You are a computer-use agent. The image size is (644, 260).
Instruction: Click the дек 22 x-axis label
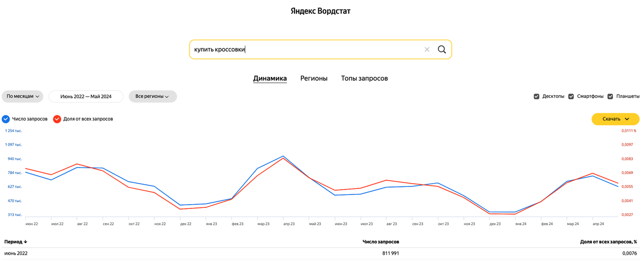[186, 223]
